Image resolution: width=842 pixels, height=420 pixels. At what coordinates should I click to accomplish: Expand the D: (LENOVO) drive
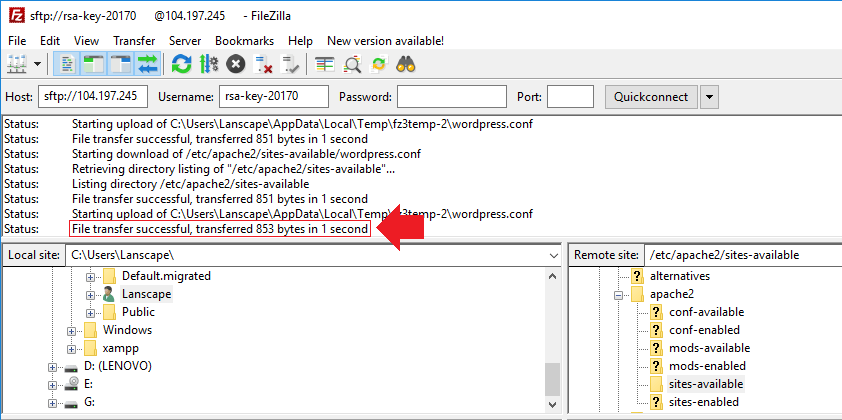coord(52,367)
